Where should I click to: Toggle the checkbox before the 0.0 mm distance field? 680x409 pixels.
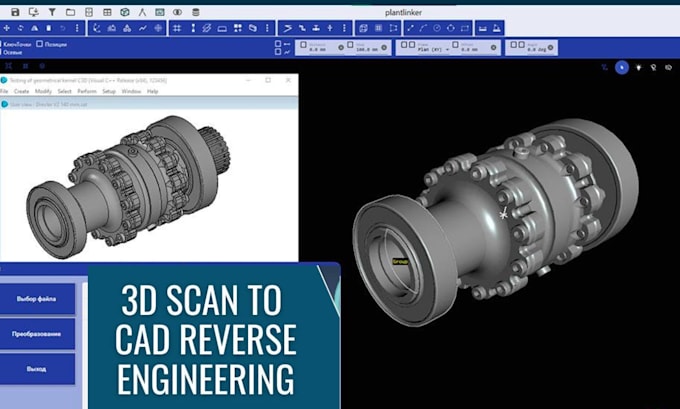coord(304,45)
